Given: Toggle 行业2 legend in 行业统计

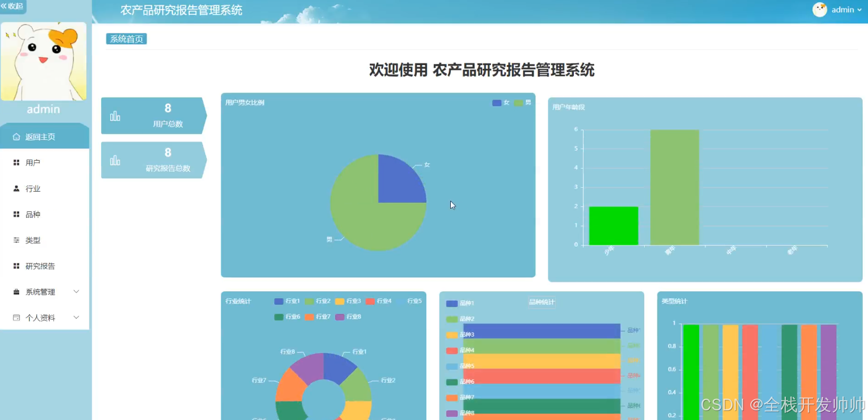Looking at the screenshot, I should click(318, 301).
